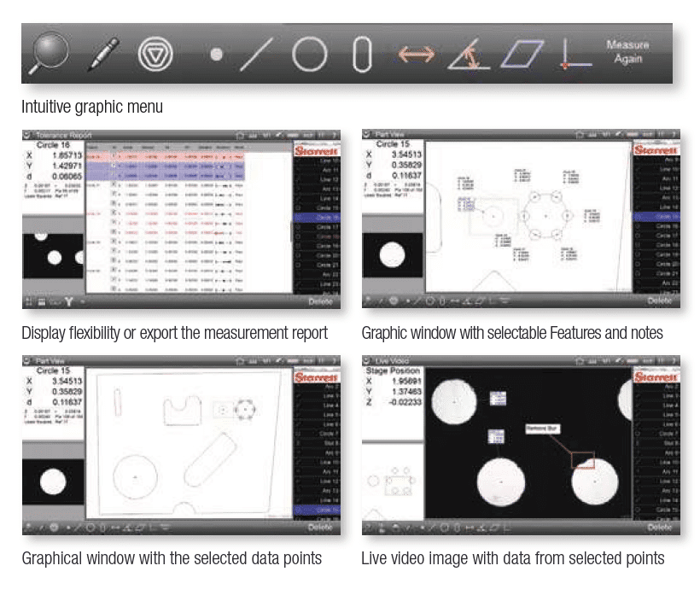
Task: Select Circle 21 in Tolerance Report feature list
Action: [317, 265]
